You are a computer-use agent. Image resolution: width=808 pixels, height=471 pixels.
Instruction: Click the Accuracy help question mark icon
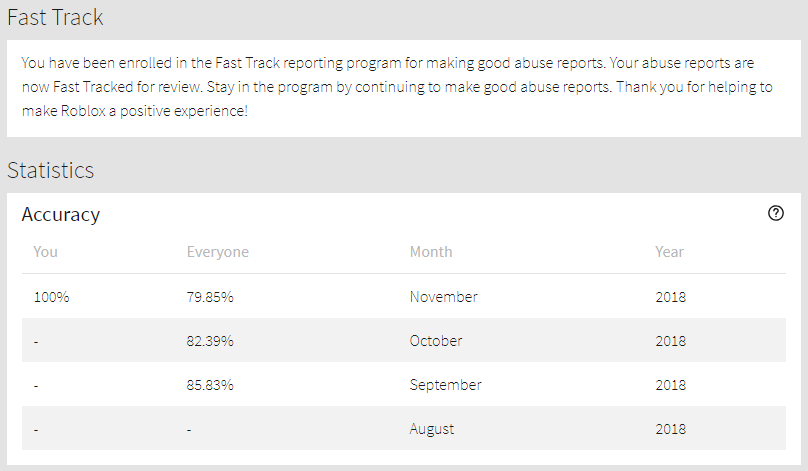click(x=776, y=213)
